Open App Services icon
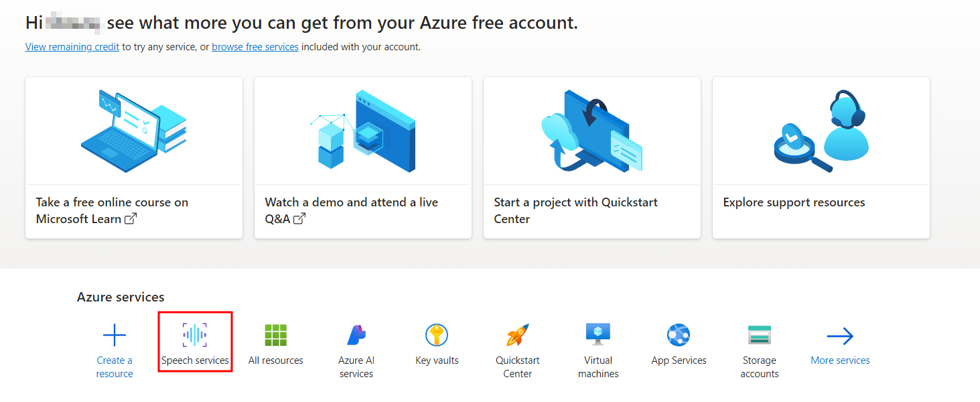 point(679,335)
